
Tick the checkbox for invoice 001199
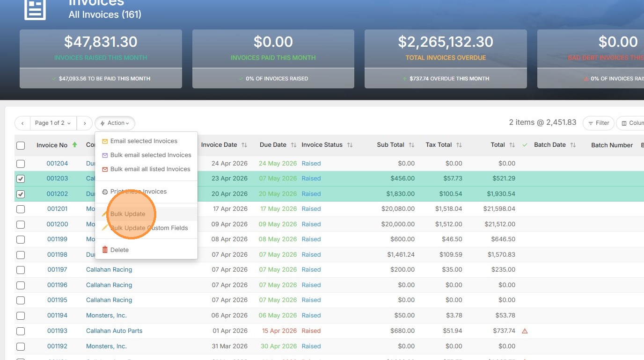pyautogui.click(x=21, y=239)
